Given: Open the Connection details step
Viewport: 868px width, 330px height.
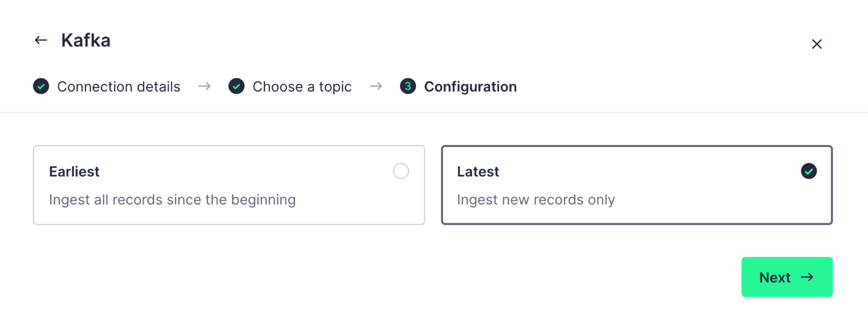Looking at the screenshot, I should click(x=118, y=87).
